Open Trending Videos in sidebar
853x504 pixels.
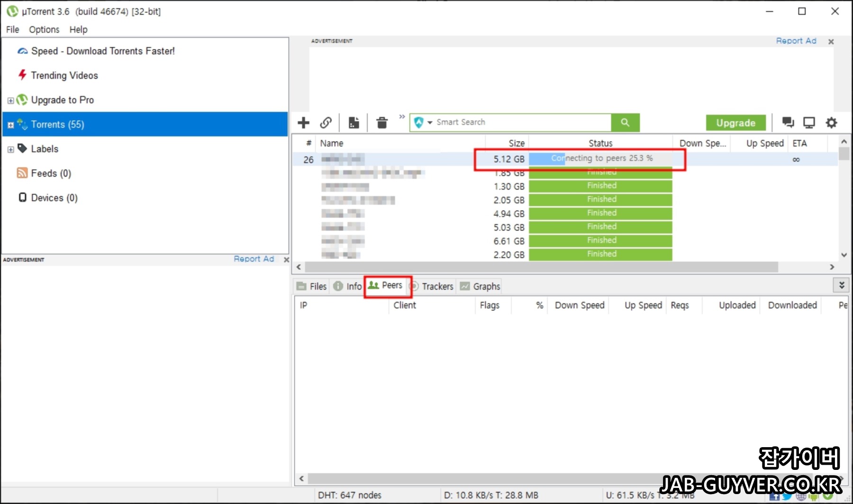click(x=64, y=75)
